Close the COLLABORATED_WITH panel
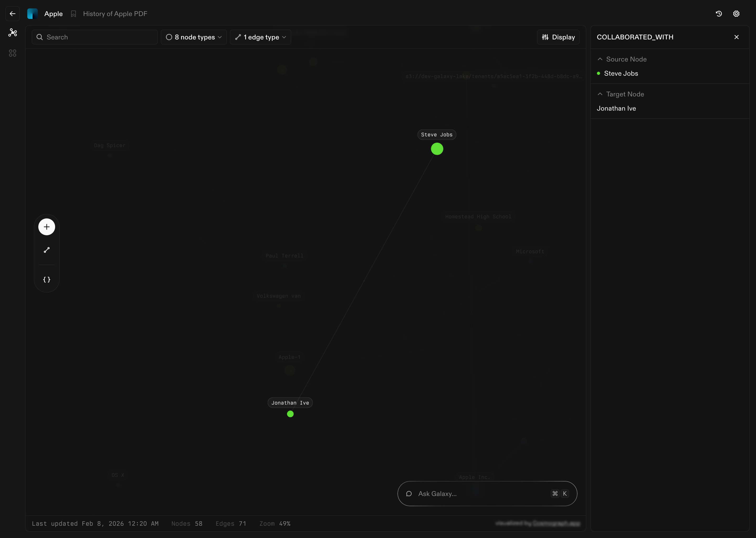 [x=737, y=37]
